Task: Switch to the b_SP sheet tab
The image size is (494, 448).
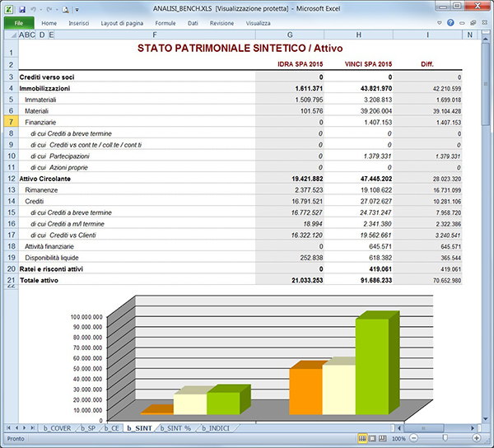Action: (x=88, y=428)
